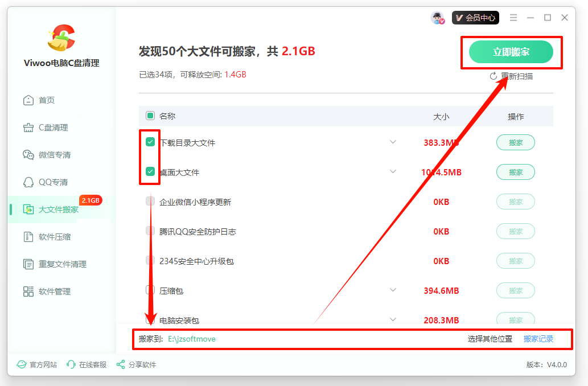The width and height of the screenshot is (588, 386).
Task: Open the 软件管理 software manager icon
Action: [27, 291]
